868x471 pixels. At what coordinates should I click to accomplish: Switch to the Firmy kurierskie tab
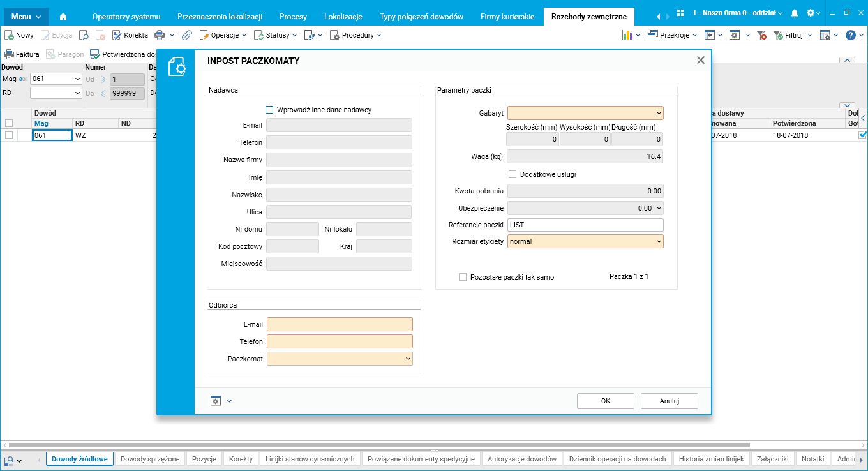[507, 16]
